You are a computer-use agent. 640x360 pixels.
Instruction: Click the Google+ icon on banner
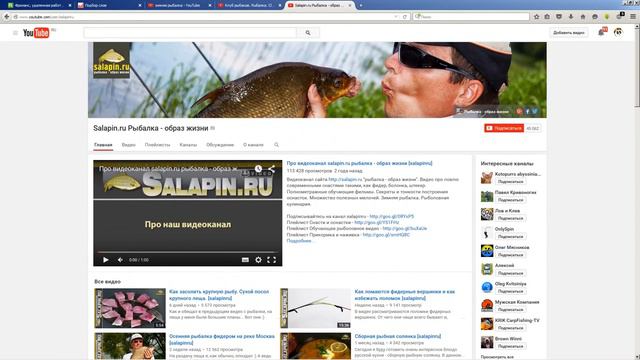coord(519,111)
